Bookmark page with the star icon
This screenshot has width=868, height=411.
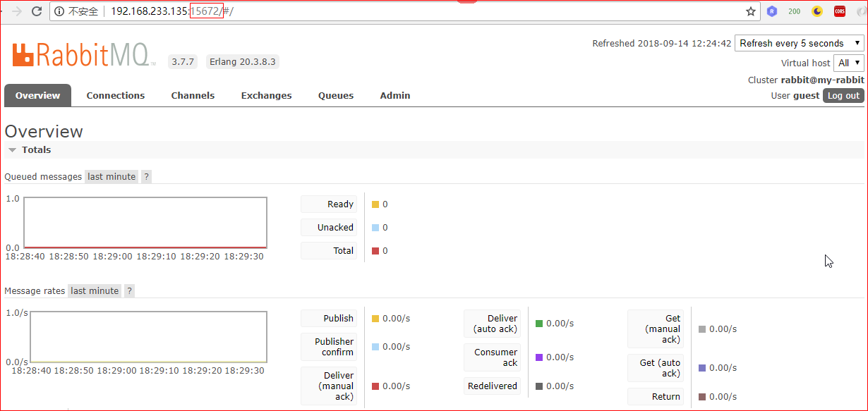pos(751,11)
